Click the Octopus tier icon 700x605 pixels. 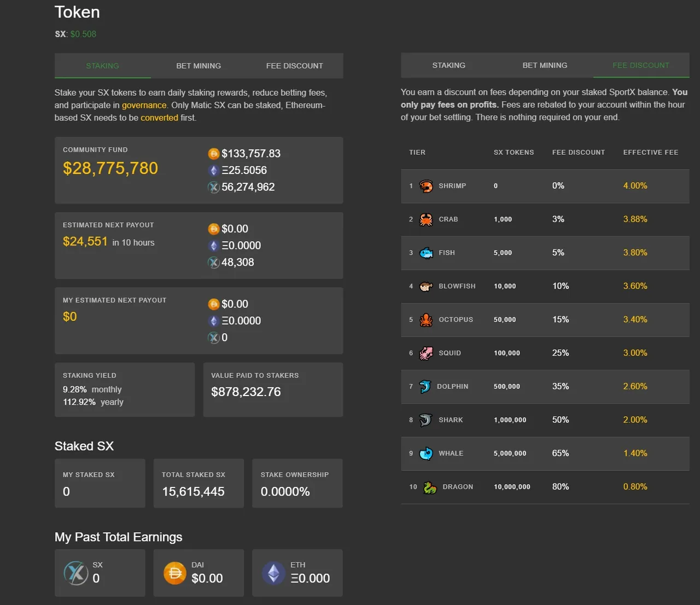[x=426, y=319]
